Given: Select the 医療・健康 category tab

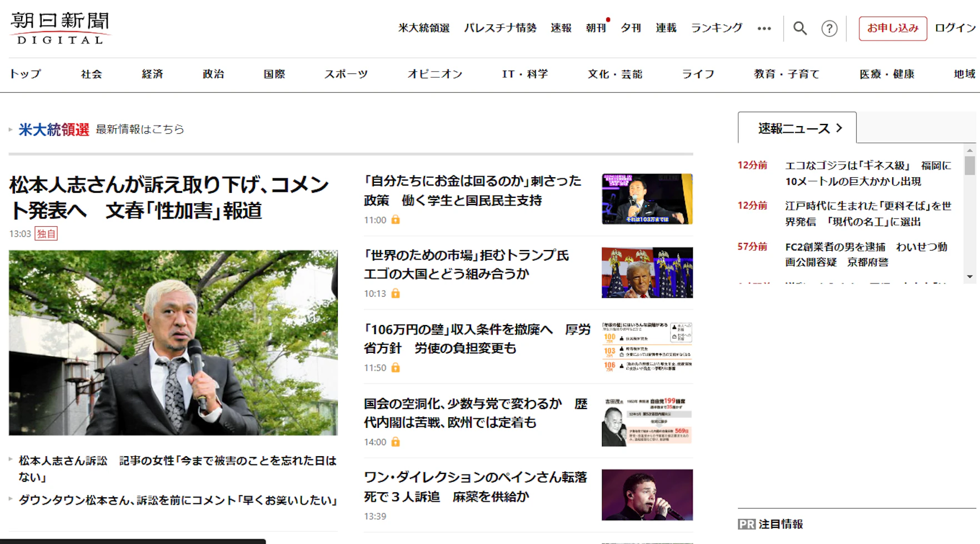Looking at the screenshot, I should 887,74.
